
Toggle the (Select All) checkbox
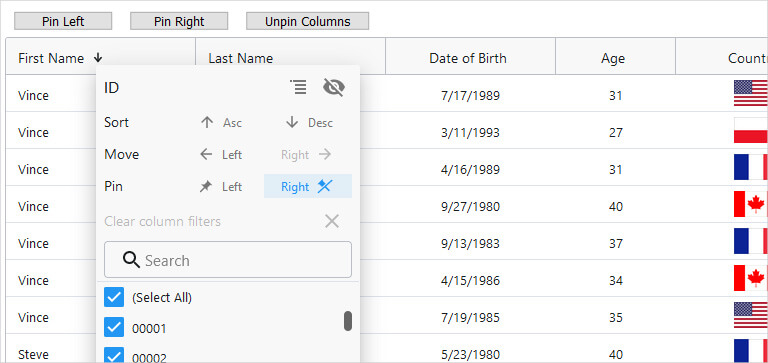[x=114, y=297]
